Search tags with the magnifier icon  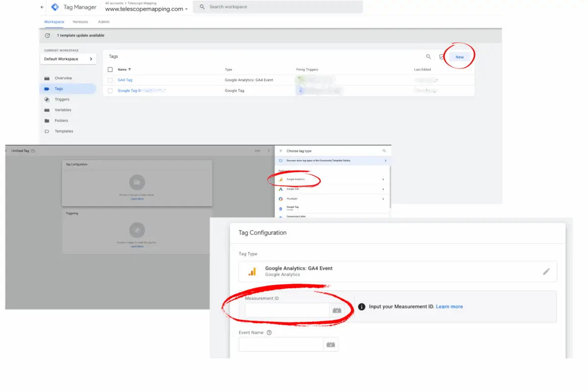click(429, 57)
